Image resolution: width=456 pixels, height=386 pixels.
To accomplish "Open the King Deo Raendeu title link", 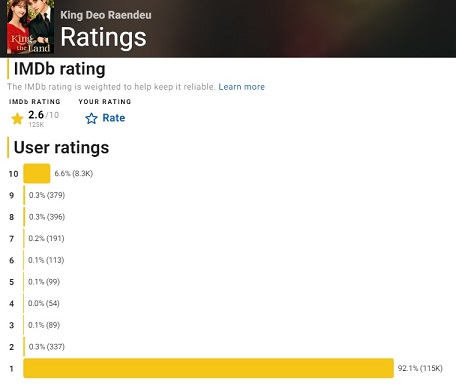I will pyautogui.click(x=106, y=15).
